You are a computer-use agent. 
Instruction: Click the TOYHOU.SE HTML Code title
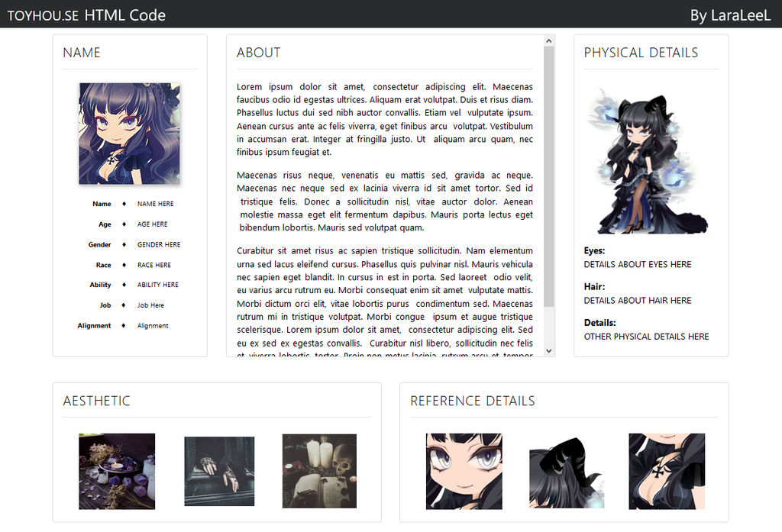pyautogui.click(x=86, y=15)
